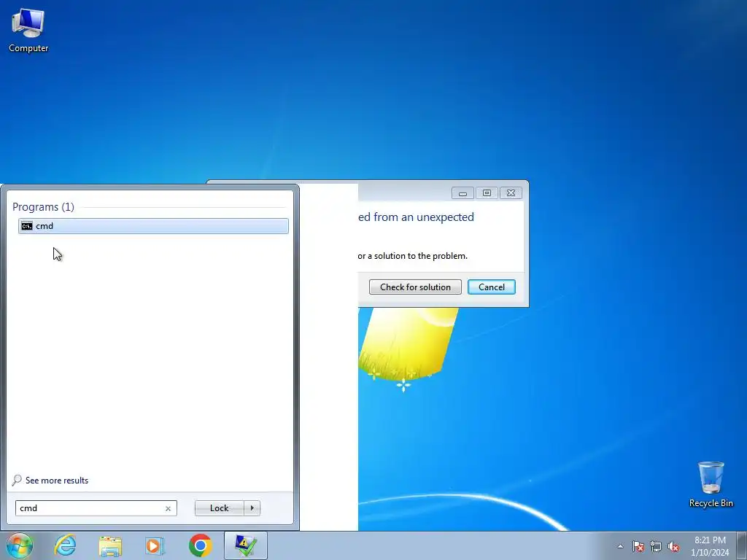
Task: Click the Windows Start orb
Action: coord(20,545)
